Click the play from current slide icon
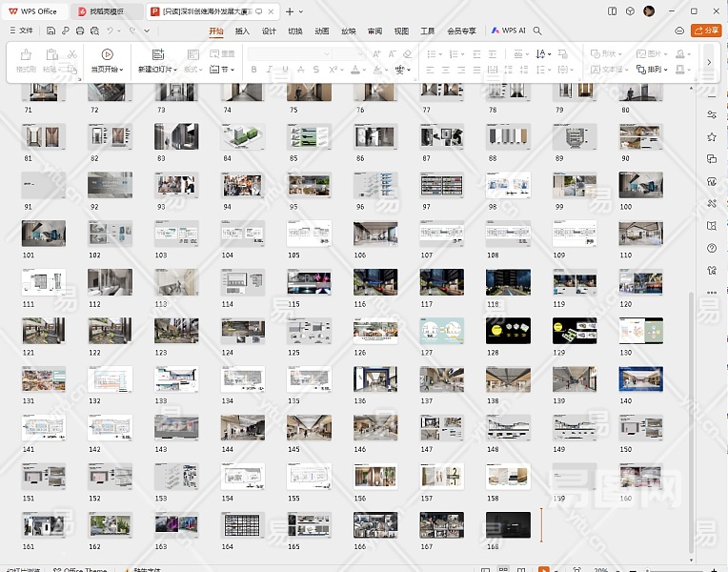 pyautogui.click(x=107, y=54)
